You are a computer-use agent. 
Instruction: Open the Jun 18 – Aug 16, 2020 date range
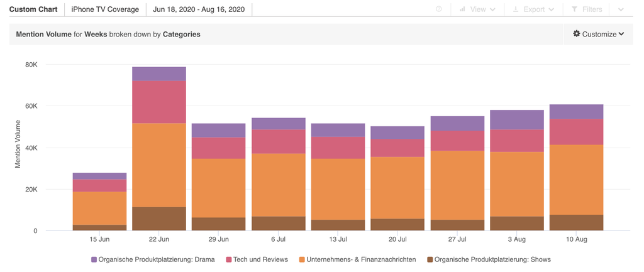tap(199, 9)
